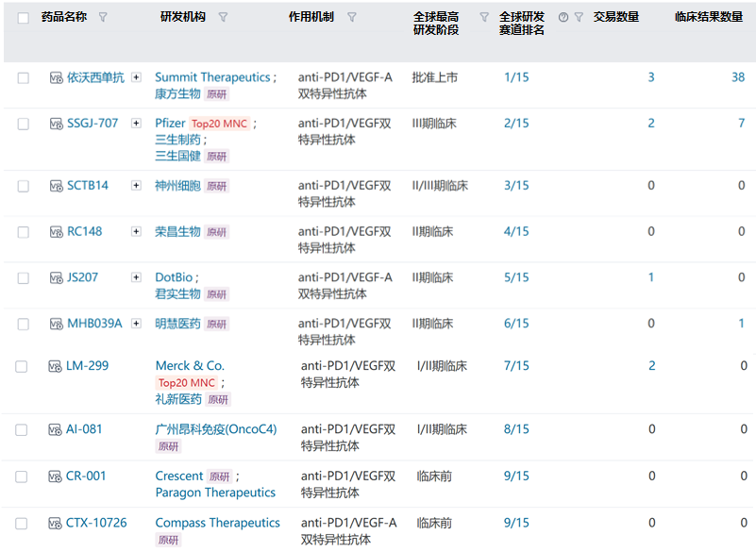
Task: Select checkbox for the JS207 row
Action: (24, 278)
